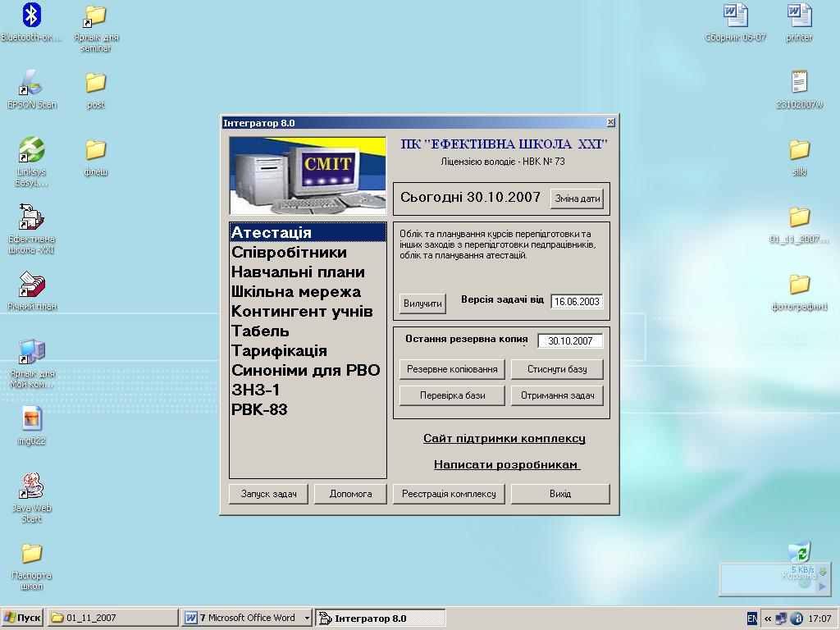
Task: Click the Зміна дати button
Action: (x=577, y=199)
